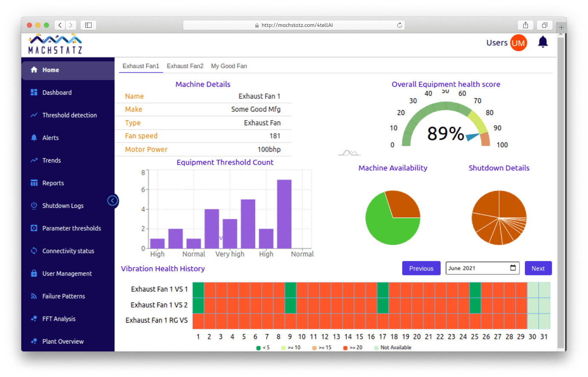Image resolution: width=588 pixels, height=377 pixels.
Task: Click the User Management lock icon
Action: [x=34, y=273]
